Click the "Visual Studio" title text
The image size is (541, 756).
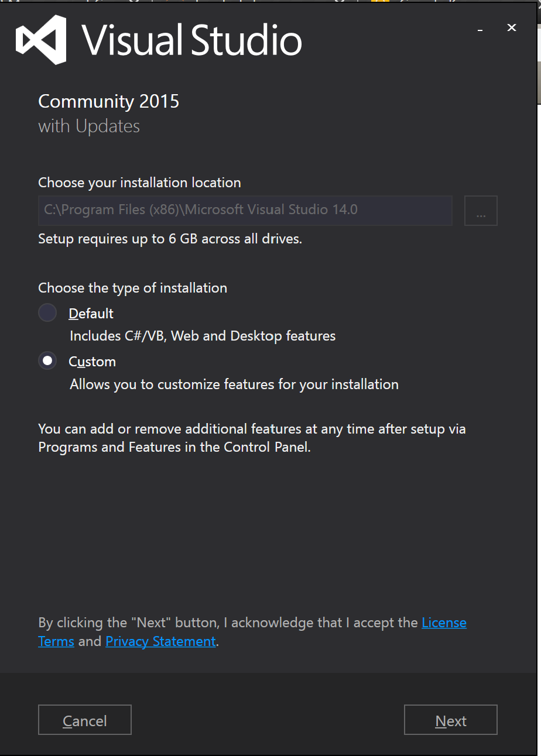[191, 40]
